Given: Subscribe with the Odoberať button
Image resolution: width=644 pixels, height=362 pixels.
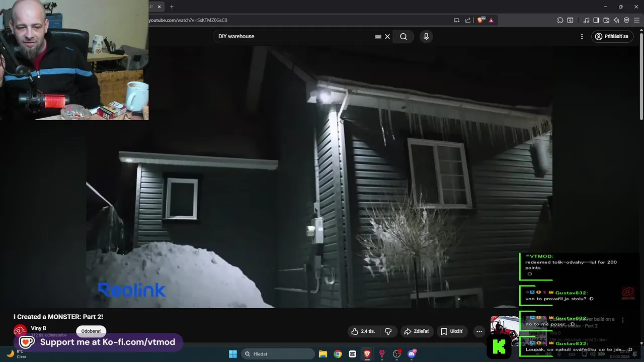Looking at the screenshot, I should 91,331.
